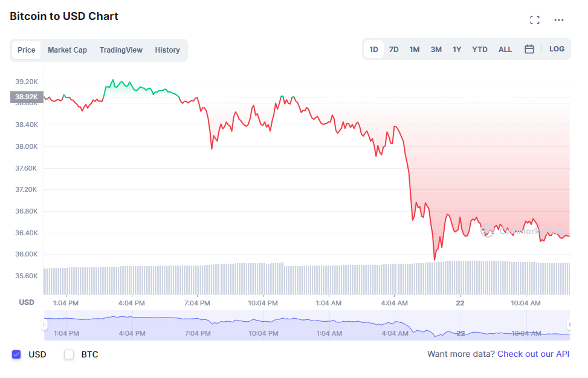Select the 1M time range
Image resolution: width=588 pixels, height=378 pixels.
[414, 50]
